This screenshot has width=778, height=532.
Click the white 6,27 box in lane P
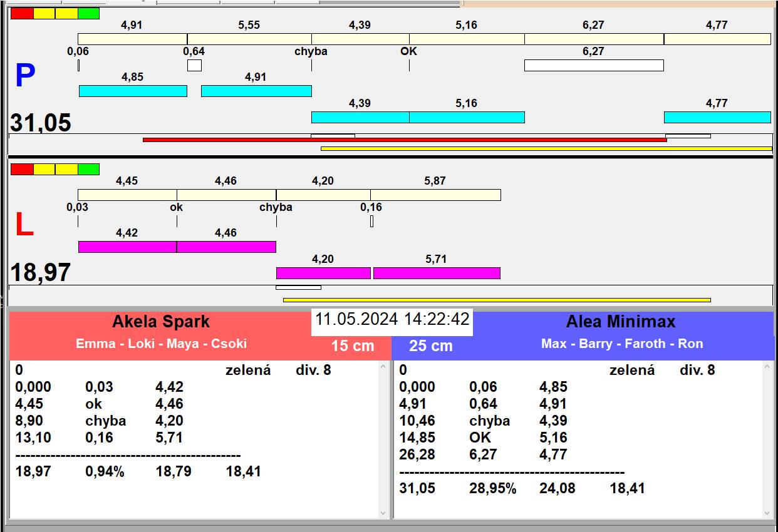(x=594, y=65)
